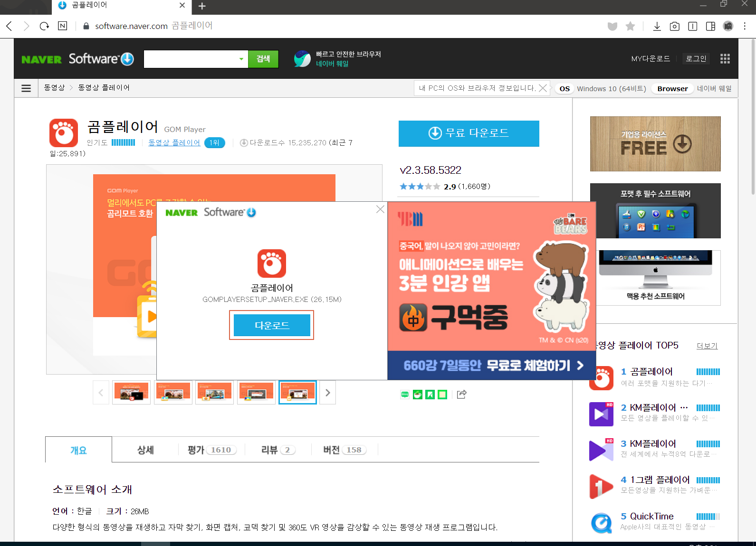756x546 pixels.
Task: Open hamburger category menu
Action: tap(26, 88)
